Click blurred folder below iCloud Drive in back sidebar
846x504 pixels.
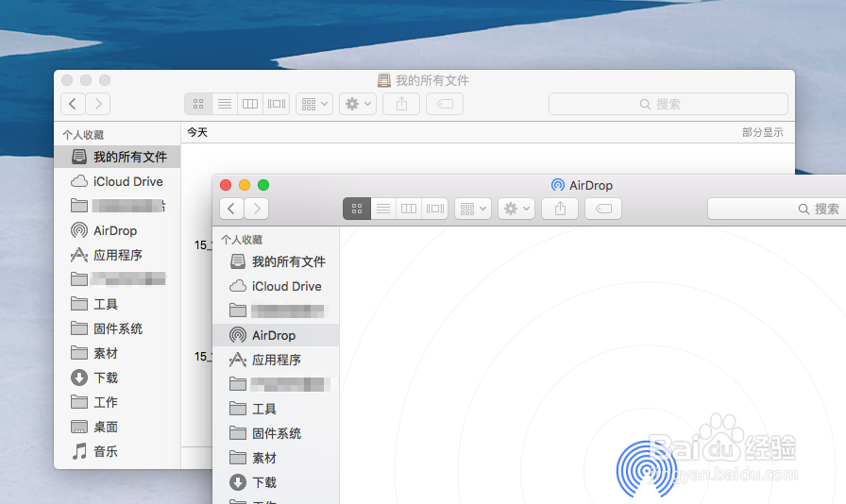point(118,206)
